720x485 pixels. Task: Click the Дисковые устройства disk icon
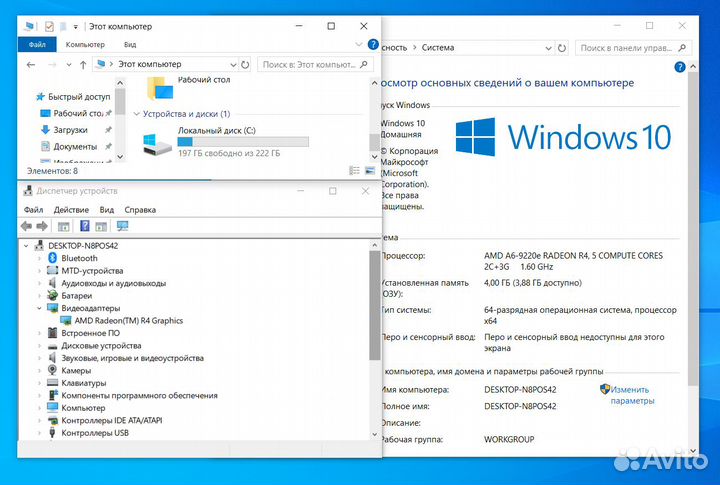(52, 345)
